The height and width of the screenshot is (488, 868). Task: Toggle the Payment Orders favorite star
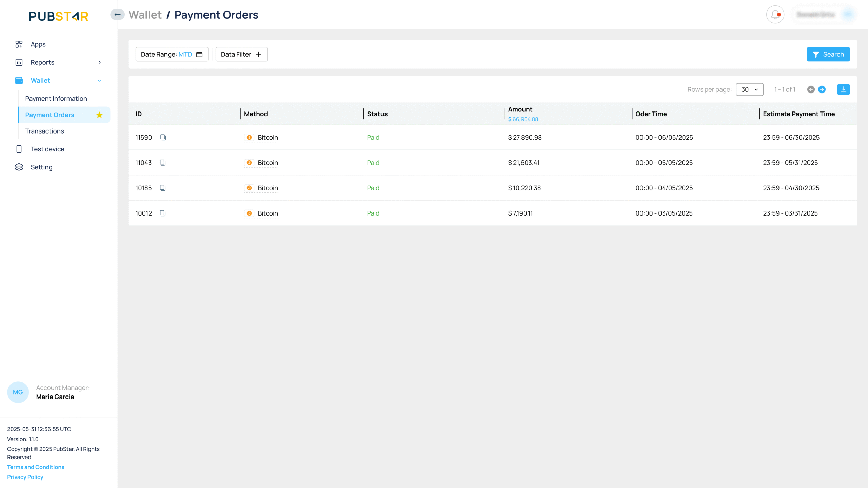(99, 115)
